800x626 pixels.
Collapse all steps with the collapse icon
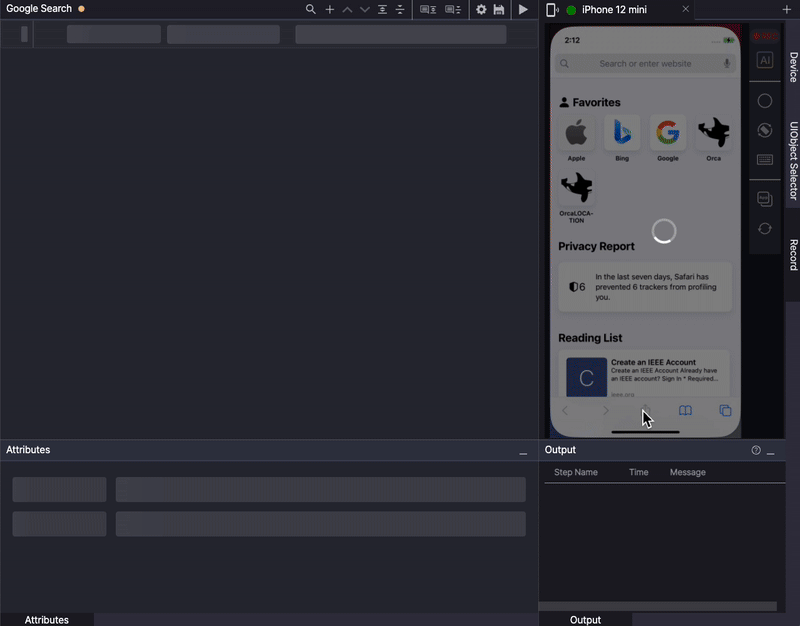399,9
